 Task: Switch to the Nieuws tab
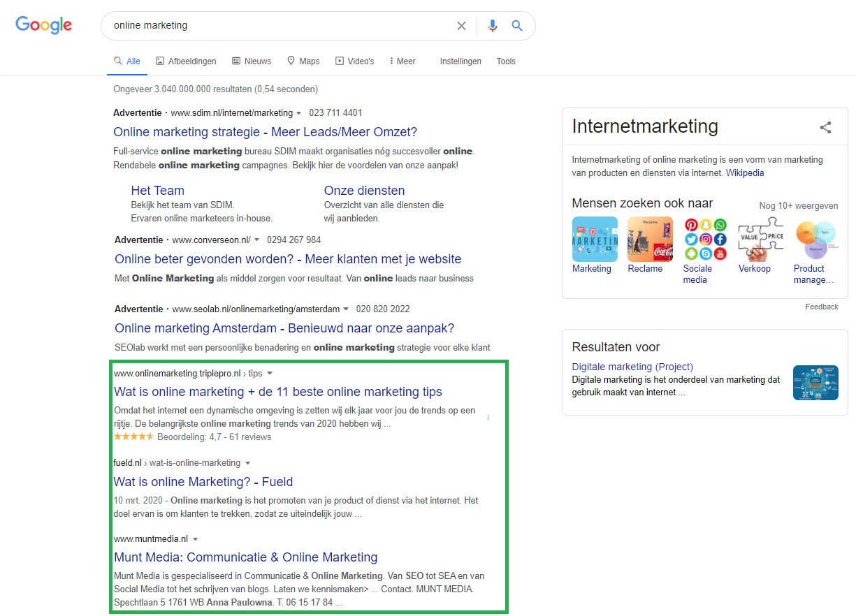[x=252, y=61]
